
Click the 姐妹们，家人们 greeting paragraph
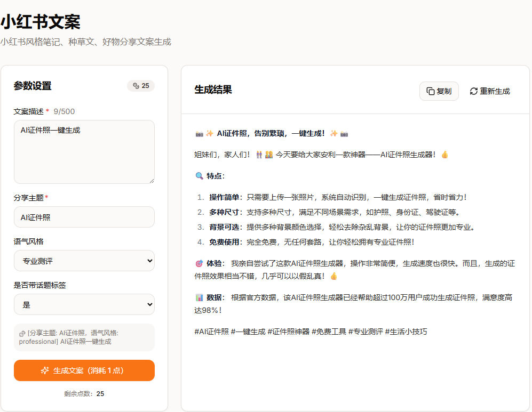(x=321, y=155)
